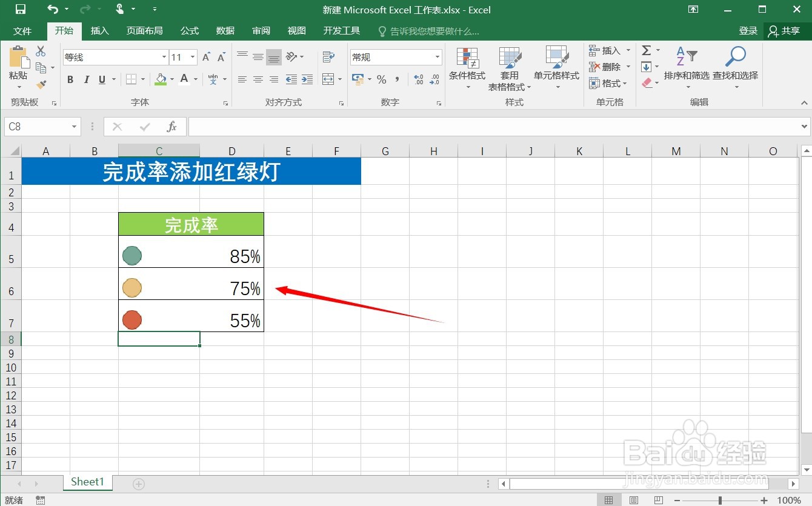Open the 文件 tab

pyautogui.click(x=22, y=31)
